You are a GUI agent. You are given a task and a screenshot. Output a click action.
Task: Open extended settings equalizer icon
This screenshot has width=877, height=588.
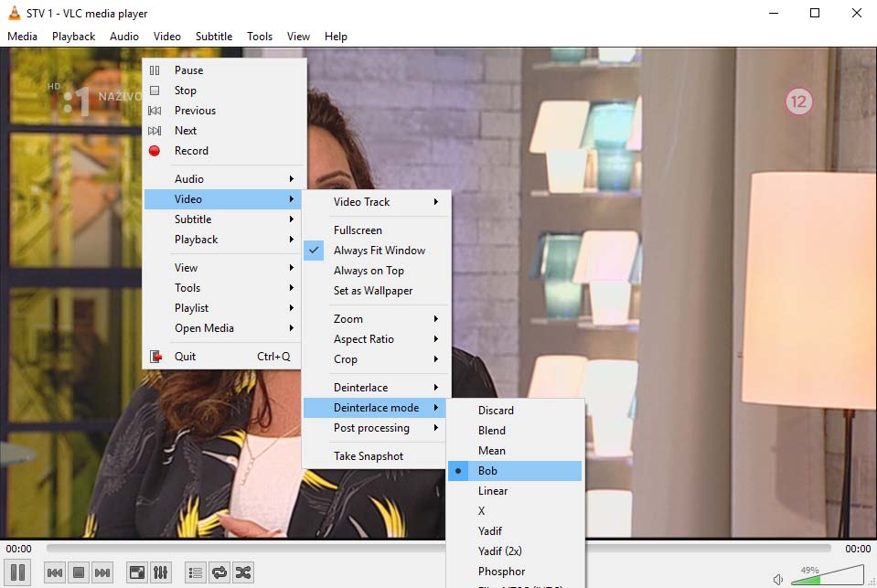tap(161, 572)
